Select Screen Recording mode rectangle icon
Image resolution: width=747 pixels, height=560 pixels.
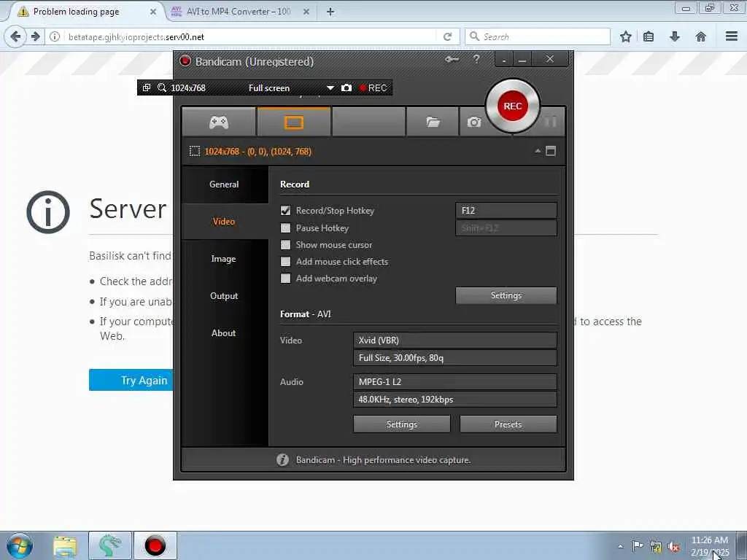(293, 122)
